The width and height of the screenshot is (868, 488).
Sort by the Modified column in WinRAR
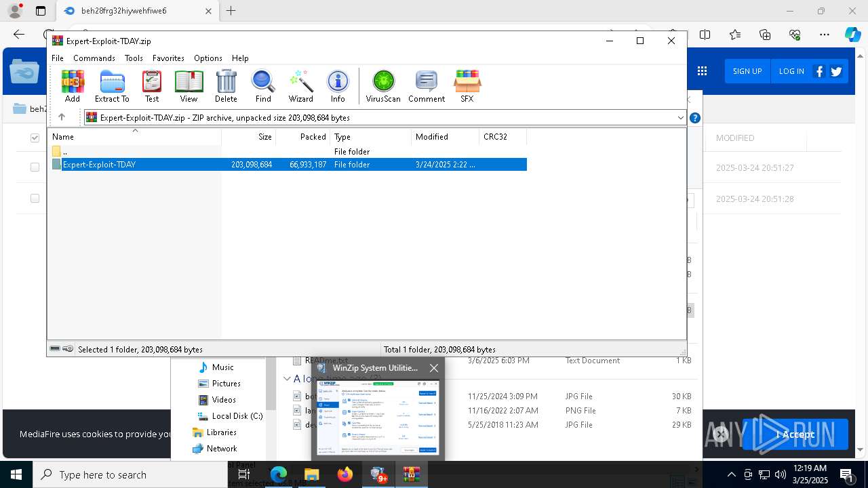[446, 137]
